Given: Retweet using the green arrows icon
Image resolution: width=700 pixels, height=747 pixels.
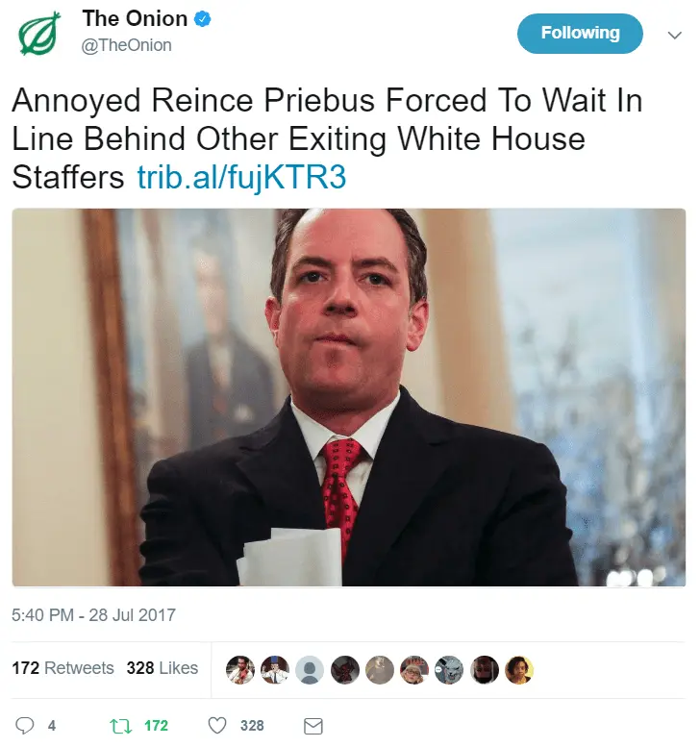Looking at the screenshot, I should 120,726.
